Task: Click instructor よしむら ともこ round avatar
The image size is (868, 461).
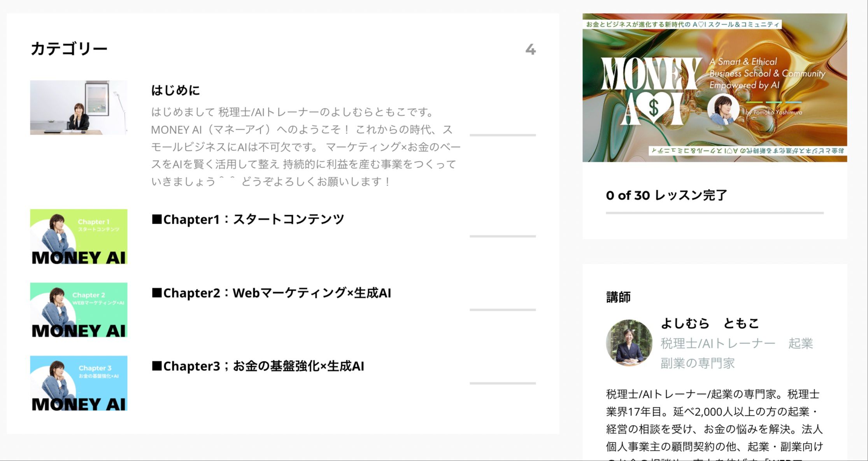Action: coord(629,343)
